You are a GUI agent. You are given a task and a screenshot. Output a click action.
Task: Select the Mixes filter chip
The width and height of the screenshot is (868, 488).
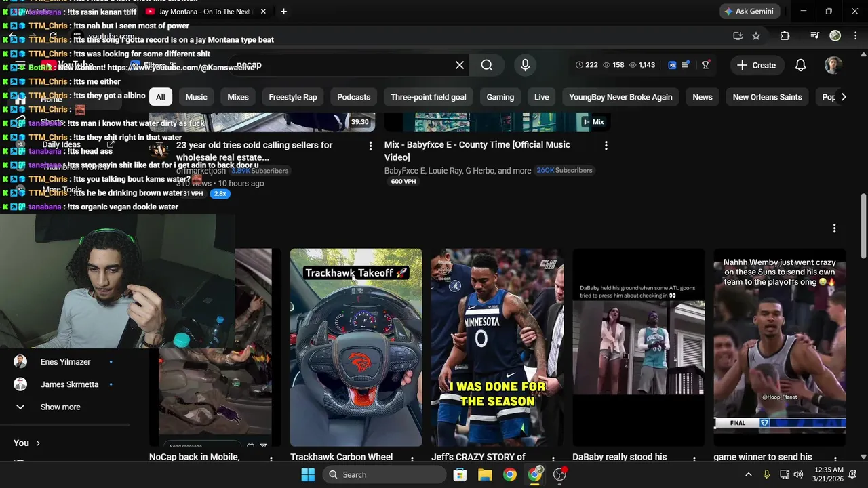pyautogui.click(x=238, y=97)
